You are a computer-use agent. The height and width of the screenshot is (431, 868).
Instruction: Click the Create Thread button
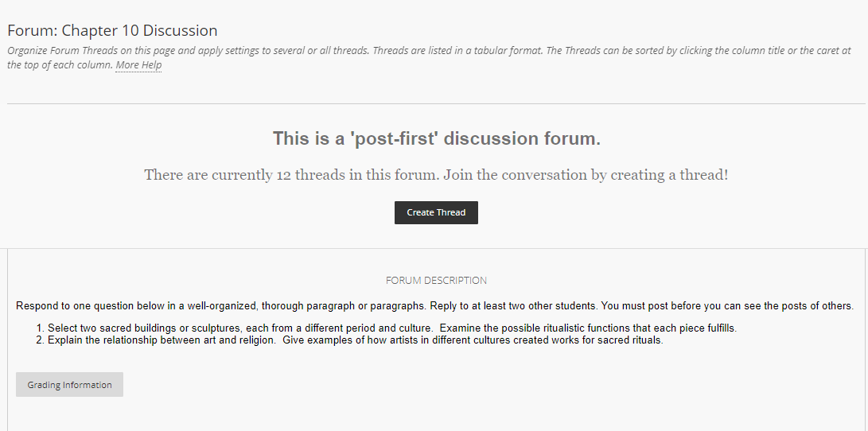click(x=436, y=212)
